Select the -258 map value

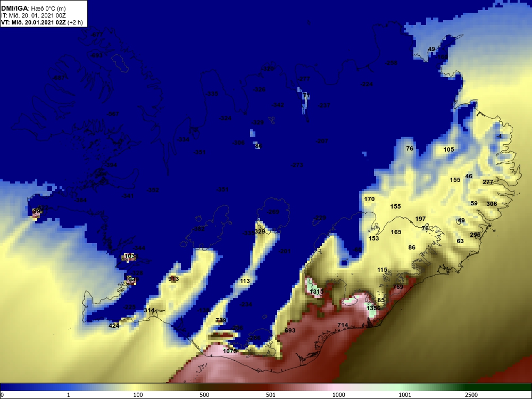pos(391,62)
